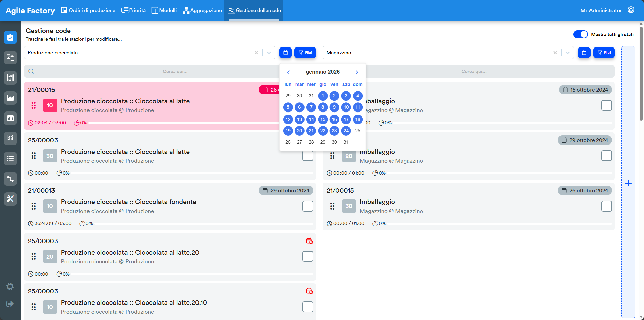Open the tools maintenance sidebar icon

(x=10, y=199)
